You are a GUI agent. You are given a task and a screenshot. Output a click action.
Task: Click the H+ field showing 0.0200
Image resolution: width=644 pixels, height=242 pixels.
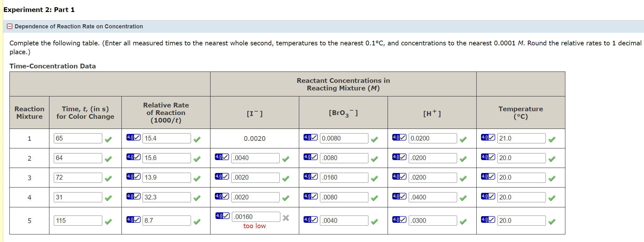click(x=433, y=138)
